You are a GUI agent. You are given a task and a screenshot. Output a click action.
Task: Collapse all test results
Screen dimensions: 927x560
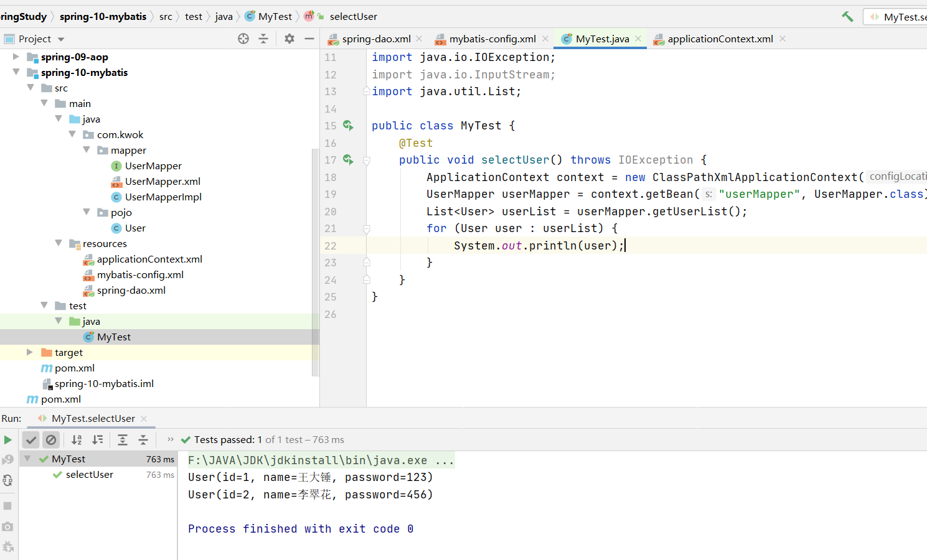(x=143, y=440)
